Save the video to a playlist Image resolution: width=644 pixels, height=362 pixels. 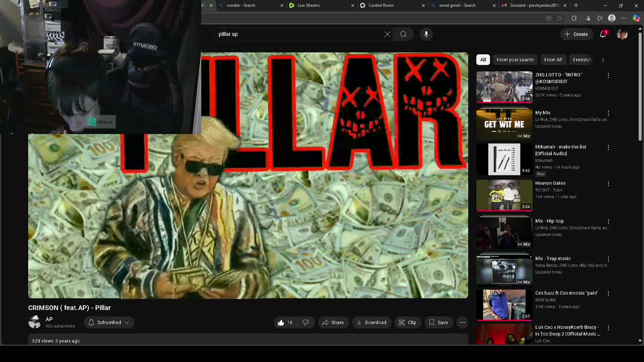point(438,322)
